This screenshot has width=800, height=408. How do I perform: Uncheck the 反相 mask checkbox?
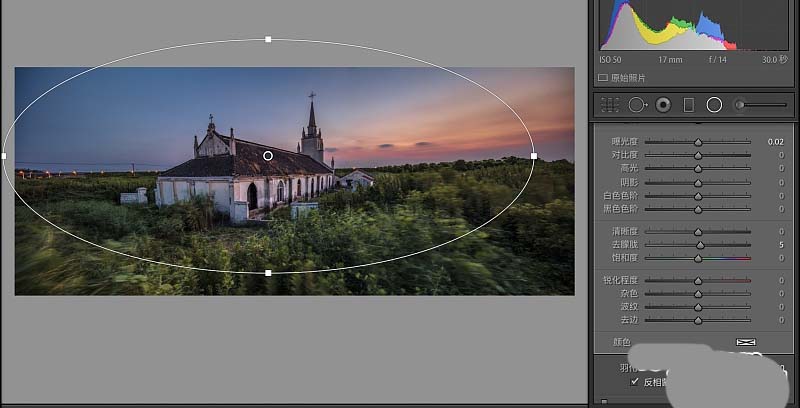pyautogui.click(x=635, y=381)
